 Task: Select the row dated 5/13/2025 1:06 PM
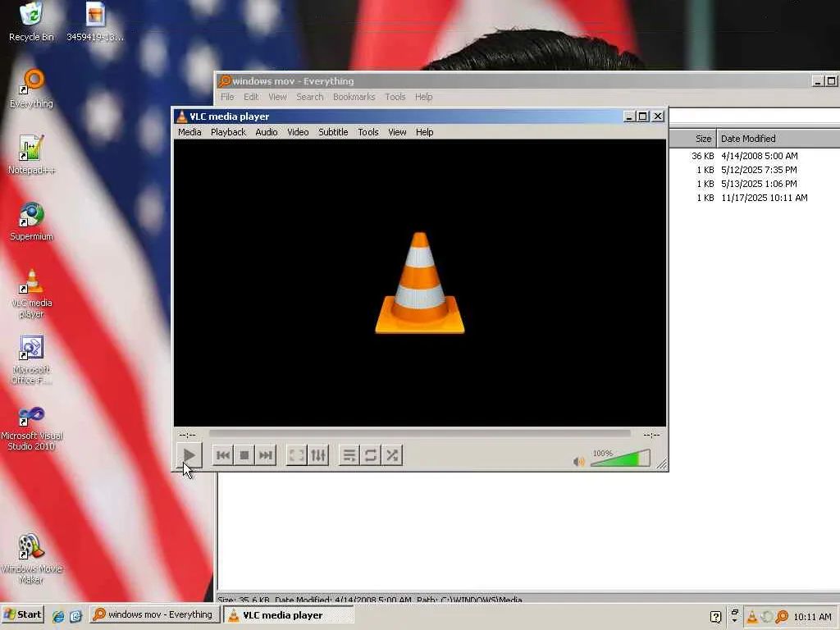755,184
